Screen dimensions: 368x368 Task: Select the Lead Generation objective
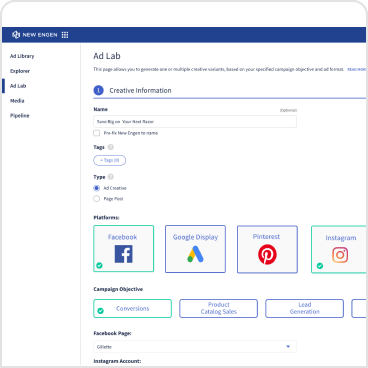[x=305, y=308]
